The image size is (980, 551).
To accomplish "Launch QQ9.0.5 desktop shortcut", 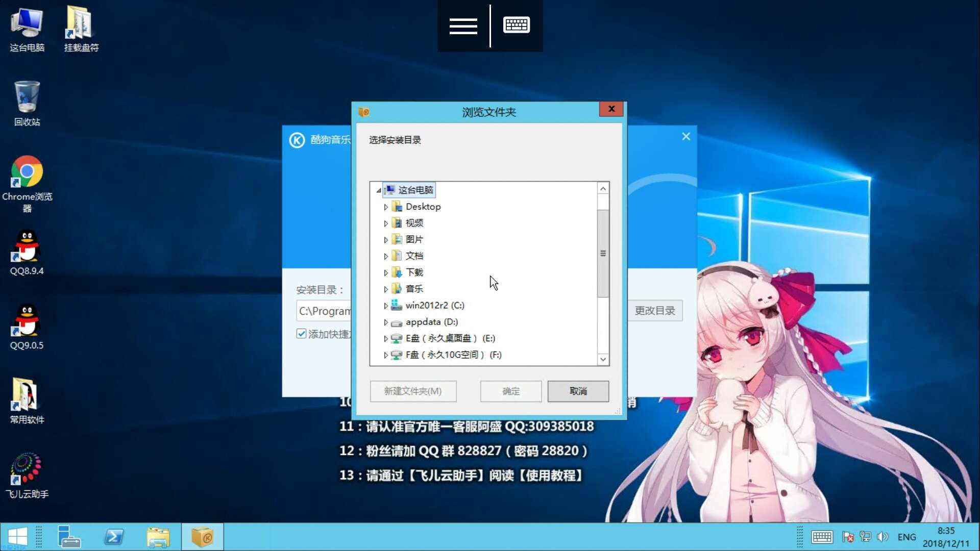I will [27, 327].
